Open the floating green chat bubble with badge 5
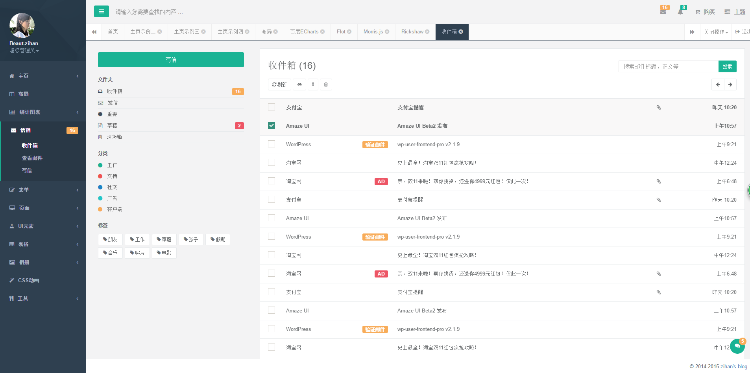Viewport: 750px width, 373px height. click(738, 346)
